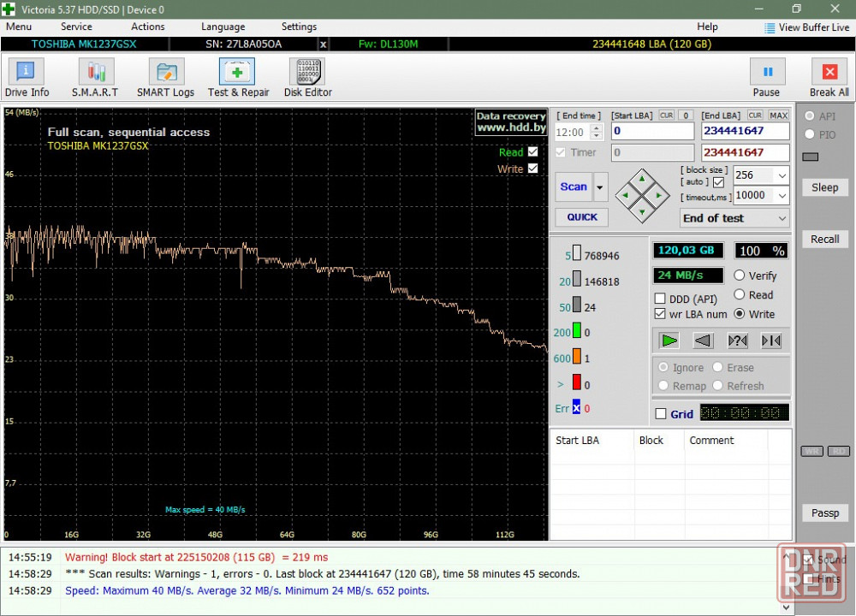This screenshot has width=856, height=616.
Task: Click the Start LBA CUR button
Action: tap(667, 115)
